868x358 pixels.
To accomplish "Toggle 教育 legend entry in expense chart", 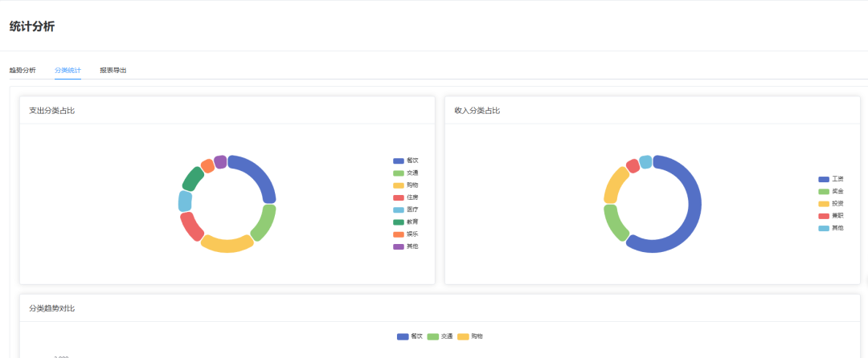I will (x=405, y=222).
